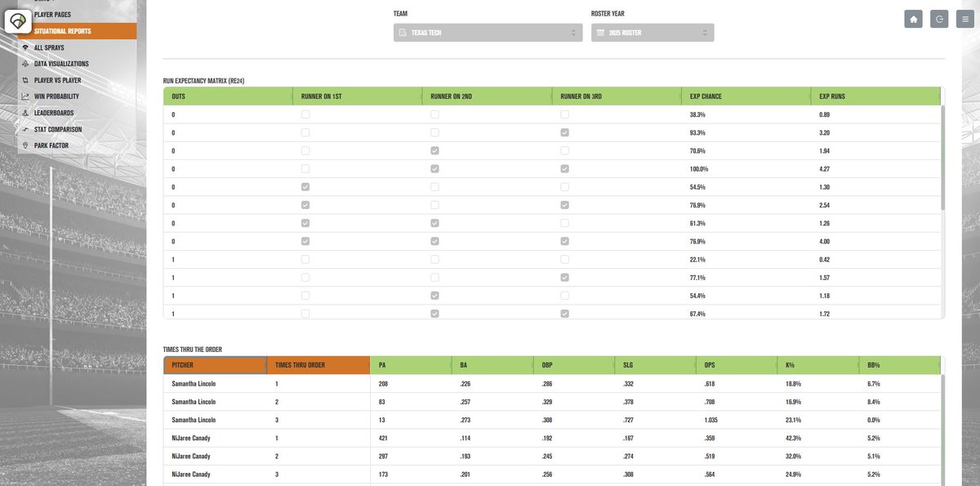Image resolution: width=980 pixels, height=486 pixels.
Task: Click the Run Expectancy Matrix (RE24) title
Action: [x=204, y=81]
